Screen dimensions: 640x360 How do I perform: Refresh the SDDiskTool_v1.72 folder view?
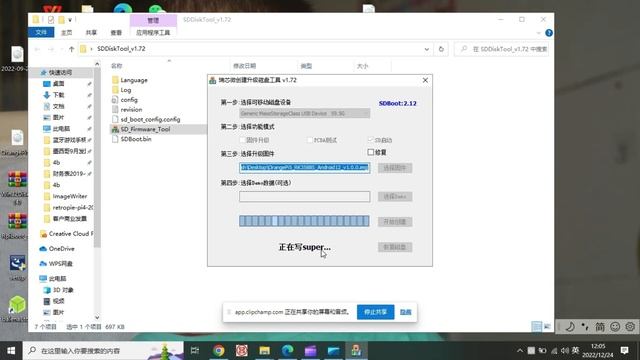441,49
